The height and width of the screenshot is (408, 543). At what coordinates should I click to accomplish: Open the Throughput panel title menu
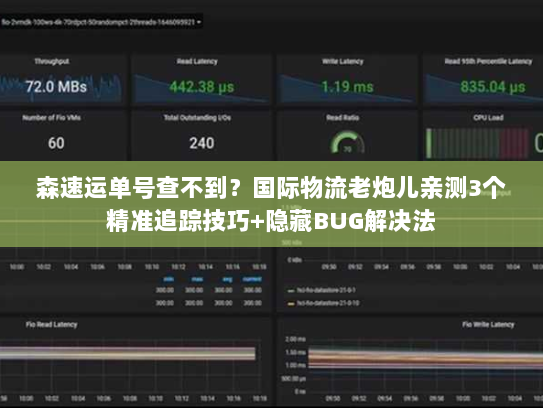(52, 62)
